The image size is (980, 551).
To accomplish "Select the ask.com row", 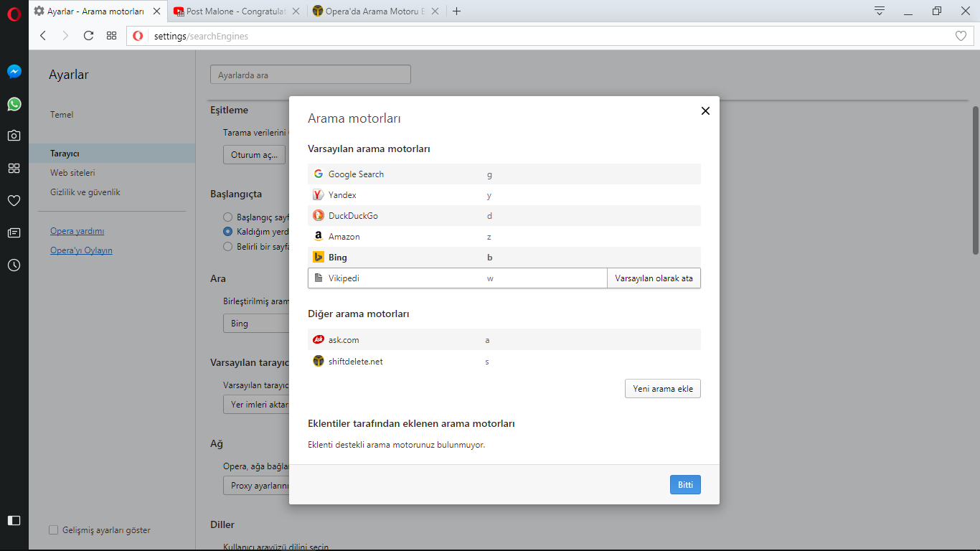I will click(x=504, y=339).
